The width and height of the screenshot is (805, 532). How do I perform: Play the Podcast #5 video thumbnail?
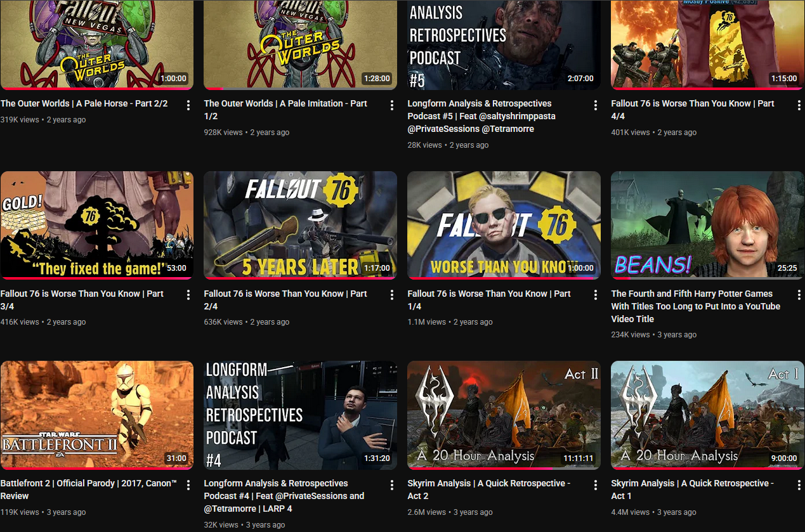coord(504,44)
